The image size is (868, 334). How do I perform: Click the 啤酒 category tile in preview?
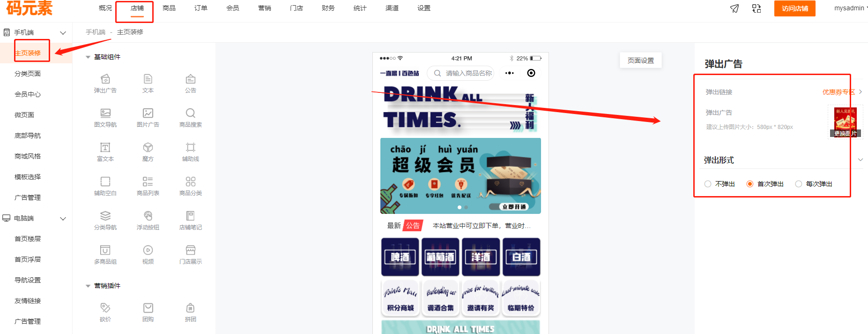point(400,257)
